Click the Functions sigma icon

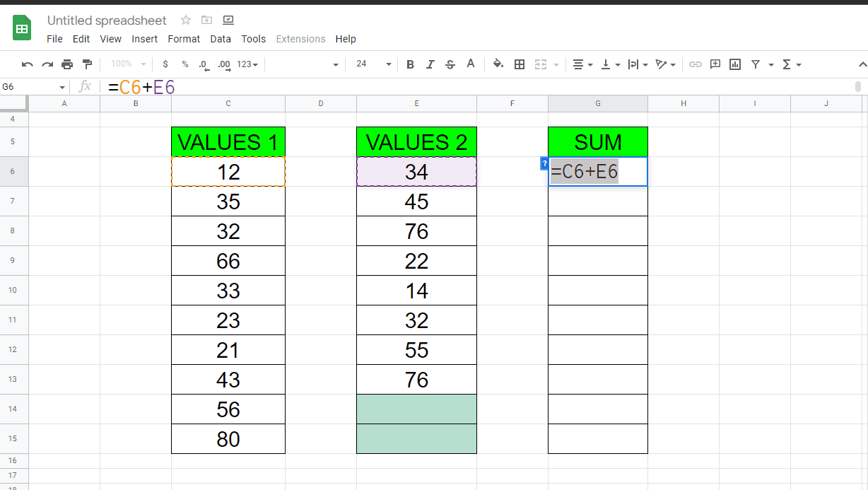click(x=787, y=64)
